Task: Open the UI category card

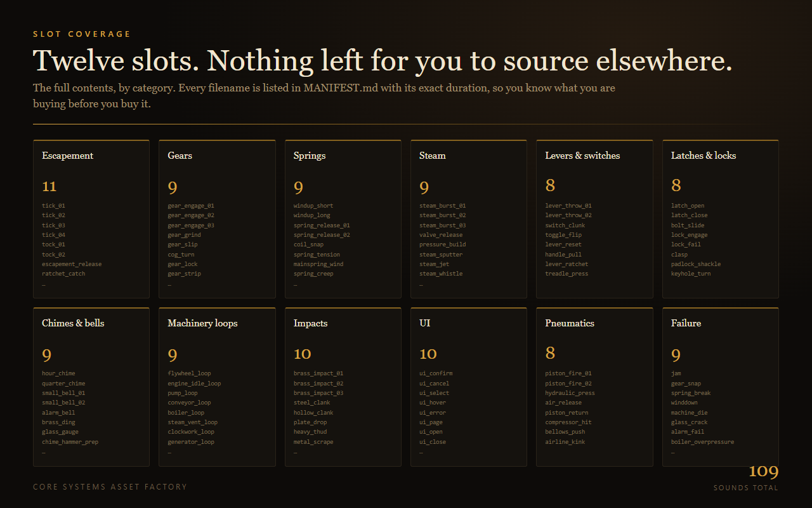Action: [x=469, y=387]
